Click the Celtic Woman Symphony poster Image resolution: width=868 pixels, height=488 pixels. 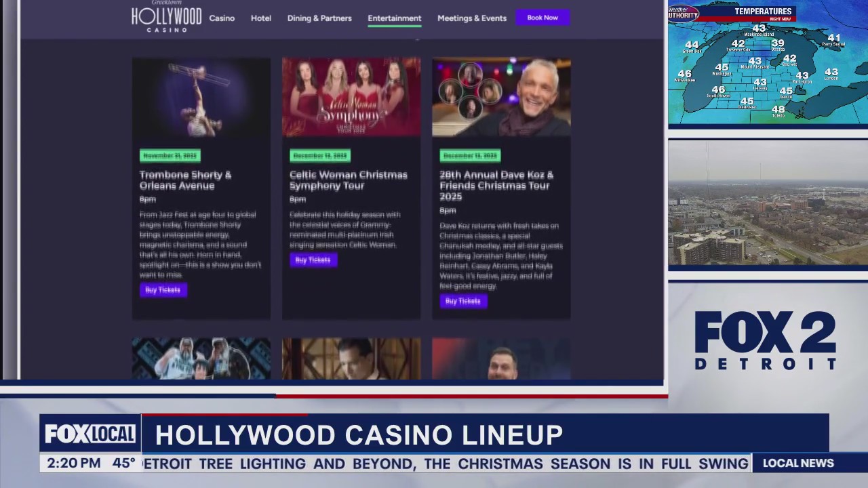pos(351,97)
